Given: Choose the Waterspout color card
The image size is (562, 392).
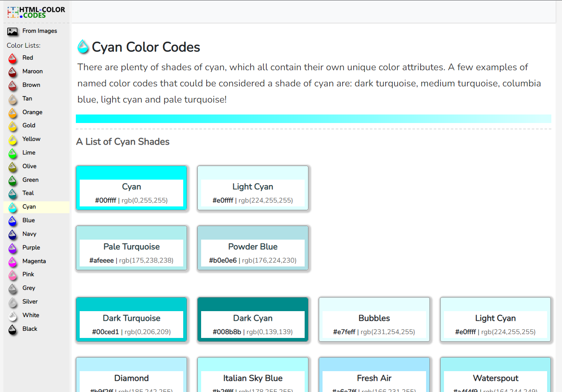Looking at the screenshot, I should [496, 375].
